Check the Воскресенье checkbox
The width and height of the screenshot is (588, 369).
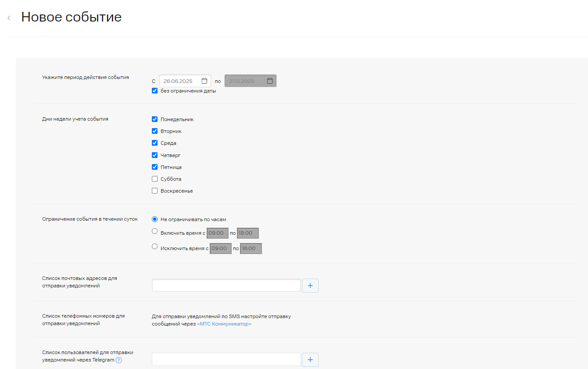point(154,190)
